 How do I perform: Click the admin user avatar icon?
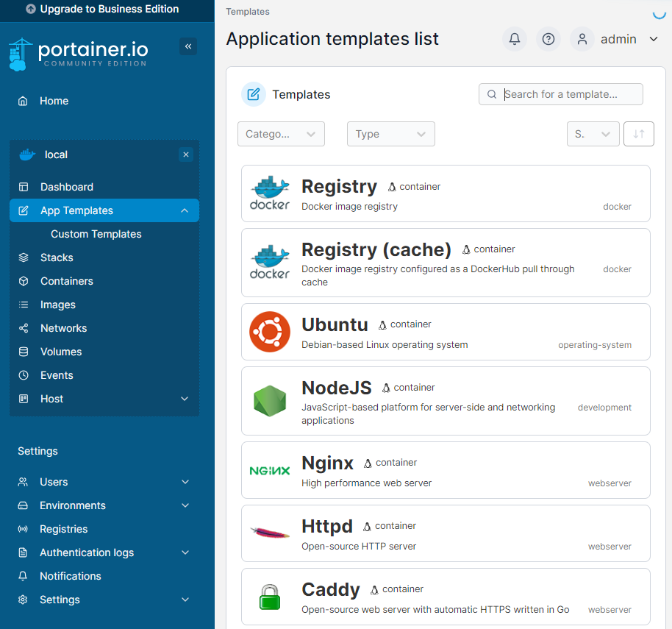point(582,39)
